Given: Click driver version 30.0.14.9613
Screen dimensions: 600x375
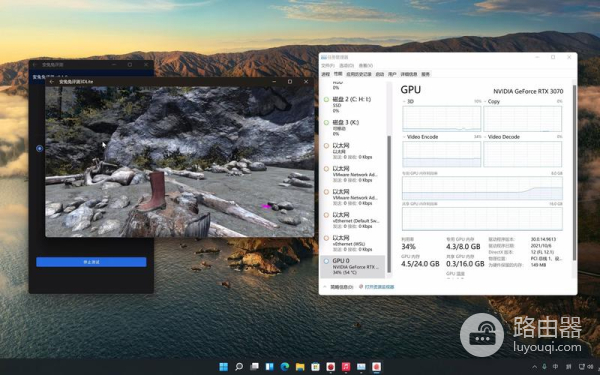Looking at the screenshot, I should pos(543,240).
